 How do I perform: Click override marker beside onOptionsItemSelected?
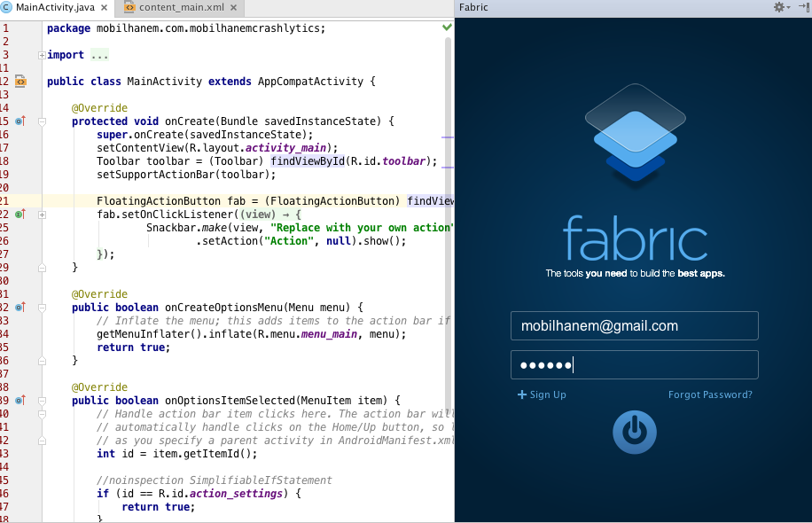[x=20, y=401]
